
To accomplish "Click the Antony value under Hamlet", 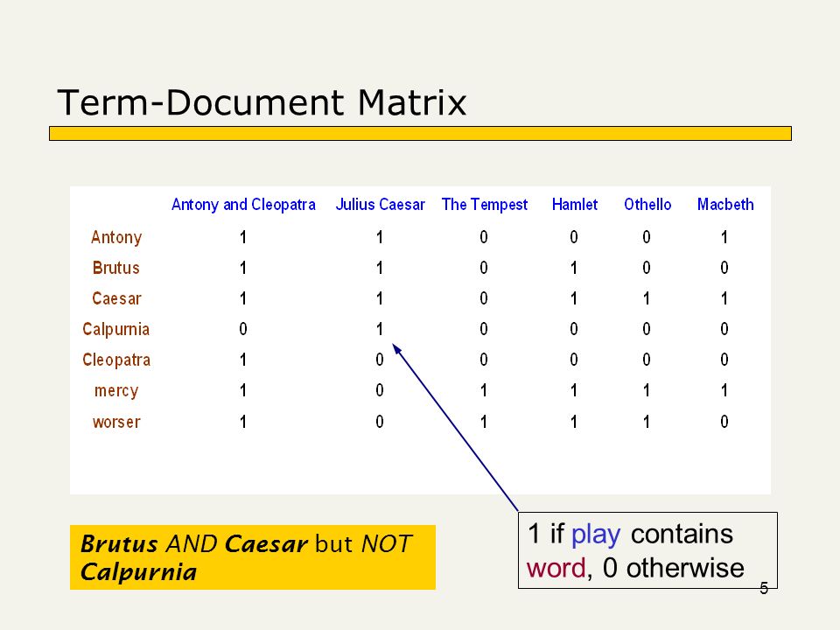I will [x=574, y=237].
